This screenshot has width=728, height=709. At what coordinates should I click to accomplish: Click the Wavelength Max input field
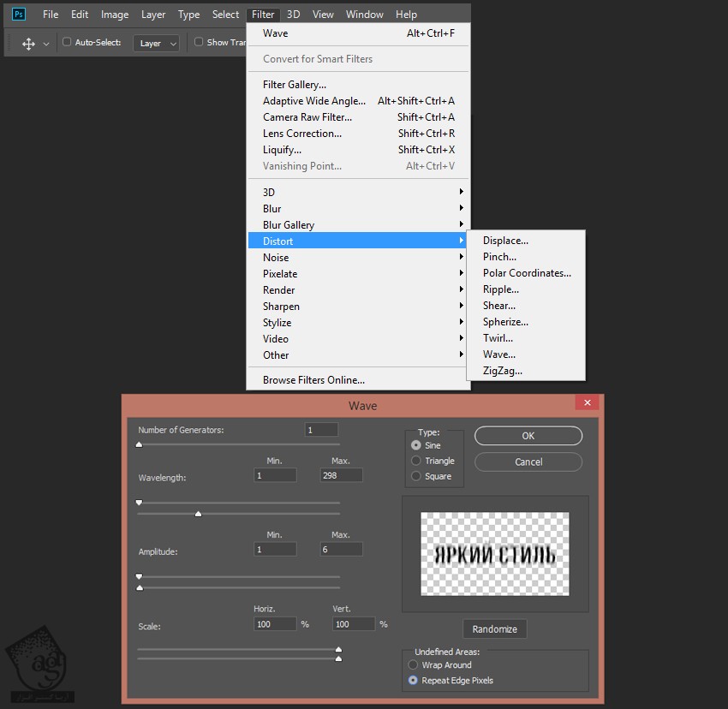(341, 475)
